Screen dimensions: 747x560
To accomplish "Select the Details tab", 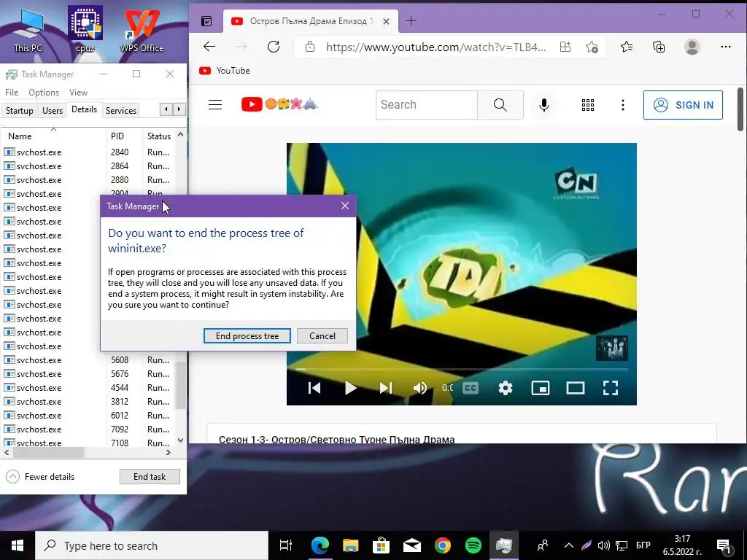I will pyautogui.click(x=85, y=109).
